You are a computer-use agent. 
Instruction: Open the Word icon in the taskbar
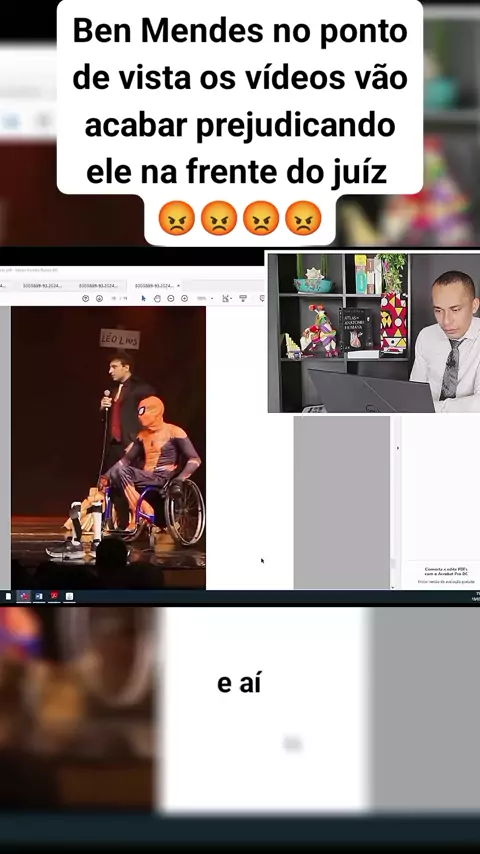coord(39,596)
